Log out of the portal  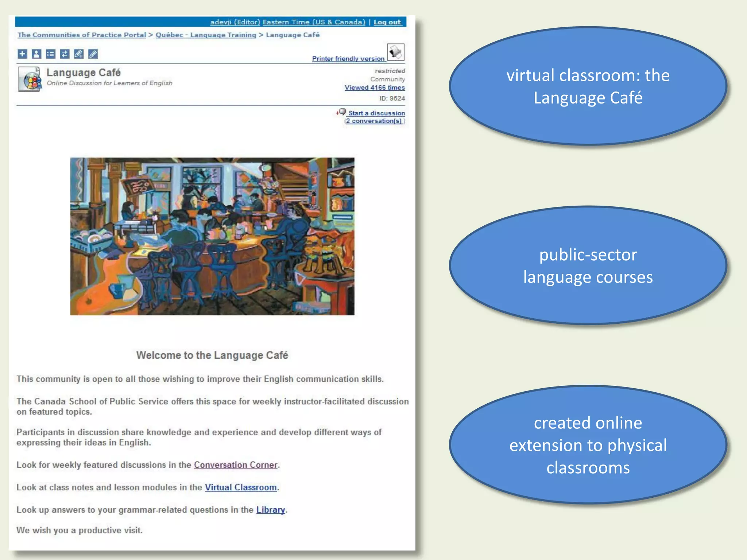coord(387,22)
